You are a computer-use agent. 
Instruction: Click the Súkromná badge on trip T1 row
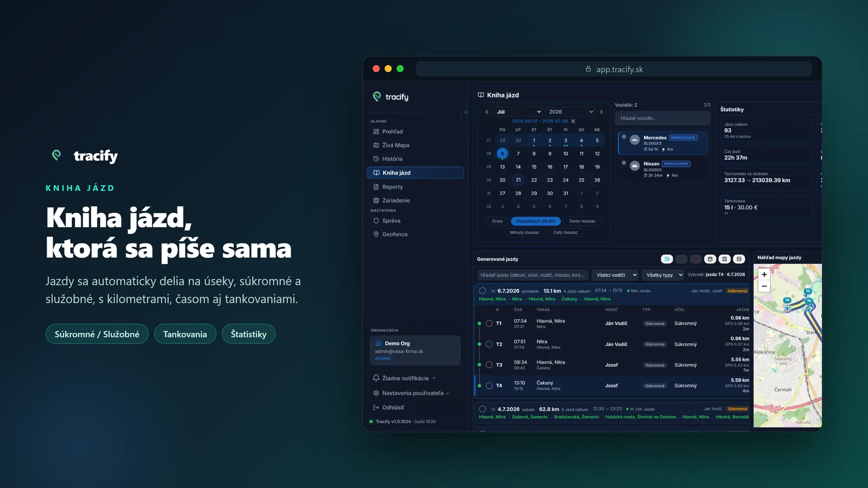[655, 324]
